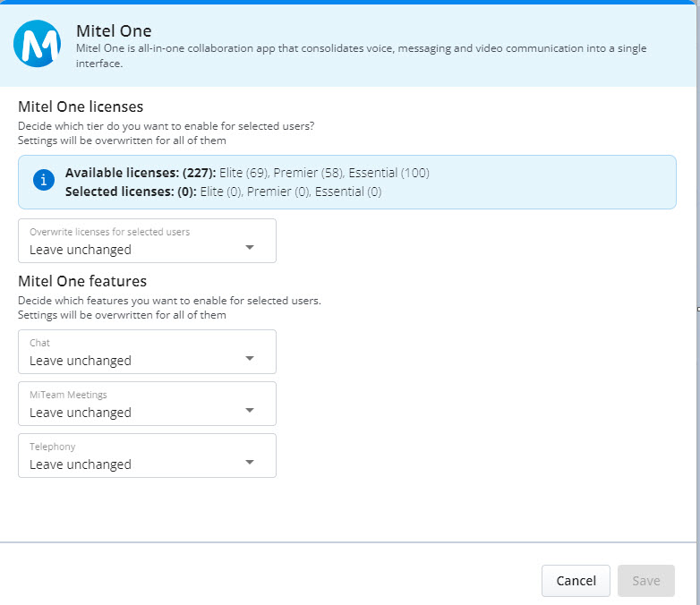Click the arrow on the Overwrite licenses dropdown
The height and width of the screenshot is (605, 700).
coord(250,247)
